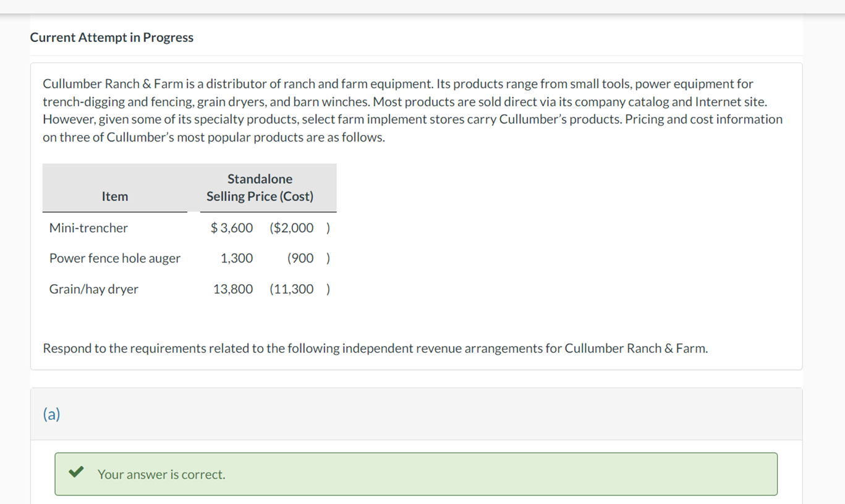
Task: Select the 13,800 selling price cell
Action: [x=233, y=289]
